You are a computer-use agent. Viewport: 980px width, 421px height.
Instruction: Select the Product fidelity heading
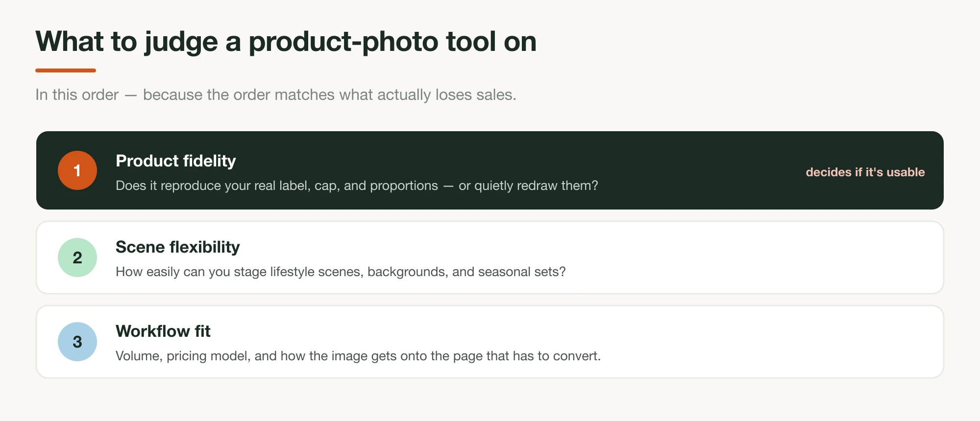coord(175,161)
